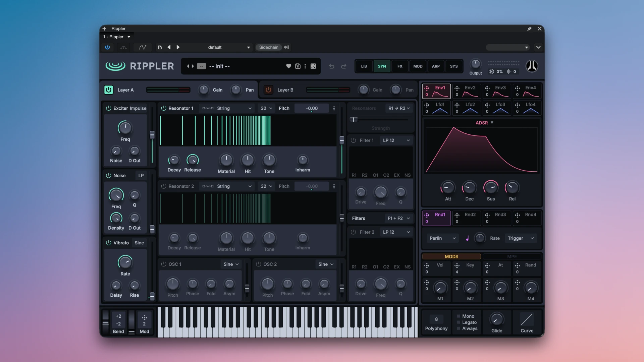Switch to the ARP tab
The width and height of the screenshot is (644, 362).
pos(436,66)
